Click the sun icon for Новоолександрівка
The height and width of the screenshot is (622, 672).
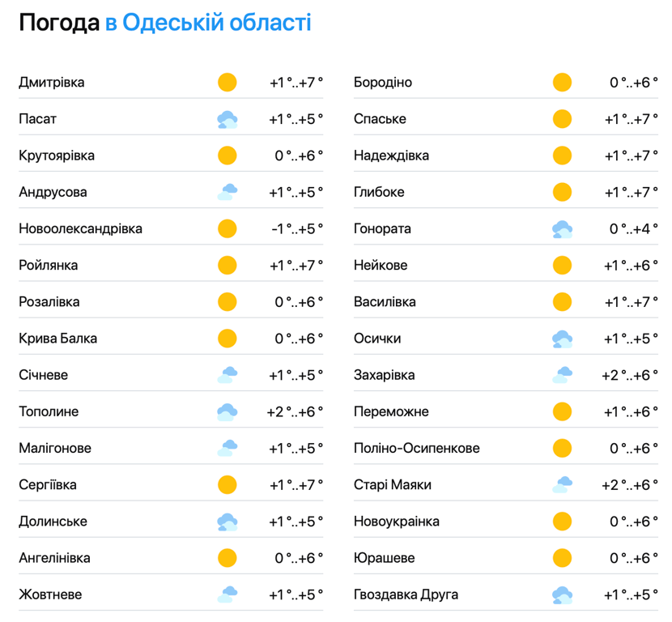coord(227,229)
